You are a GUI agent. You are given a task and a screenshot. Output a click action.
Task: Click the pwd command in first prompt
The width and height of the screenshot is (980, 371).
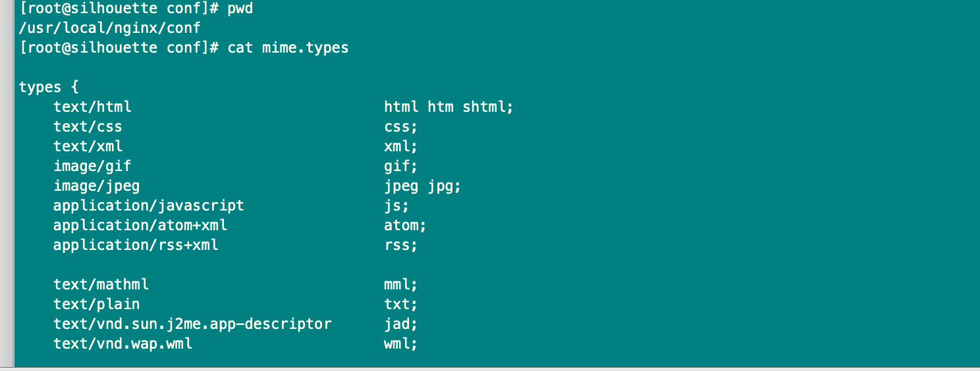pos(240,10)
